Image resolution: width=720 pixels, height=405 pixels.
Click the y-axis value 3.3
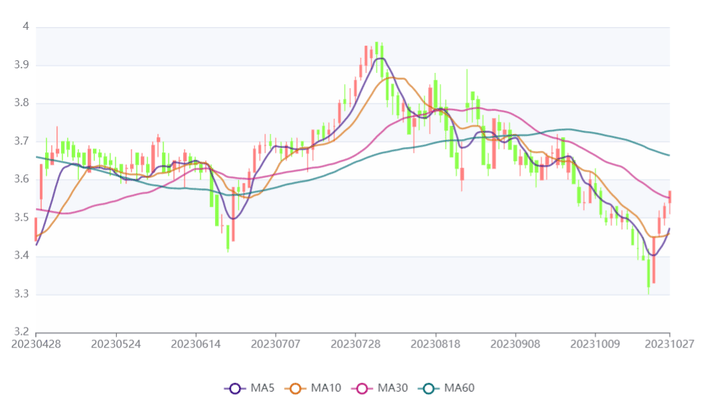(x=22, y=293)
